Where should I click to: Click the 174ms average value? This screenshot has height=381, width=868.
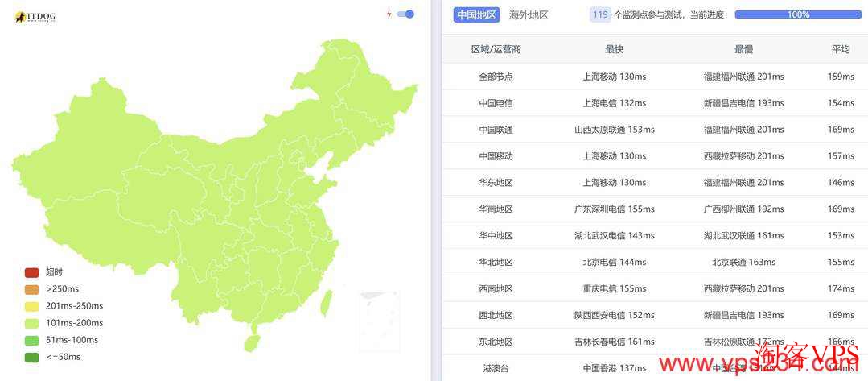tap(841, 289)
